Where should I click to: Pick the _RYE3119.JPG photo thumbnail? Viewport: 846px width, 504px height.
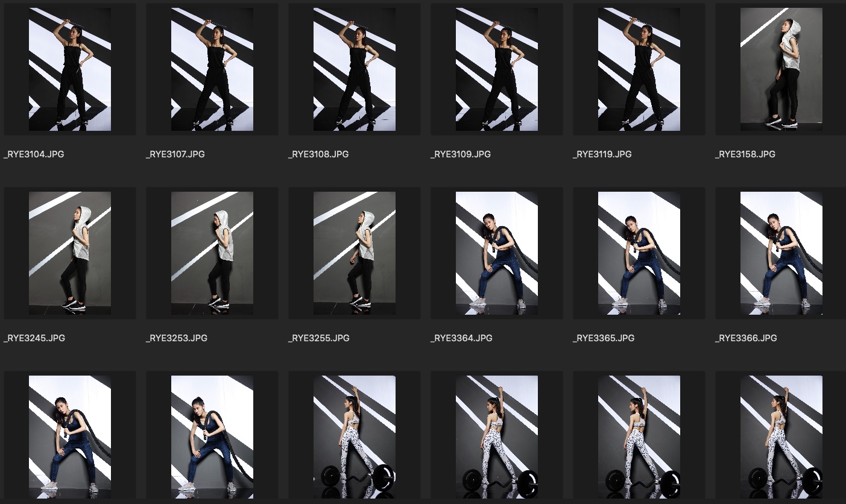point(639,69)
